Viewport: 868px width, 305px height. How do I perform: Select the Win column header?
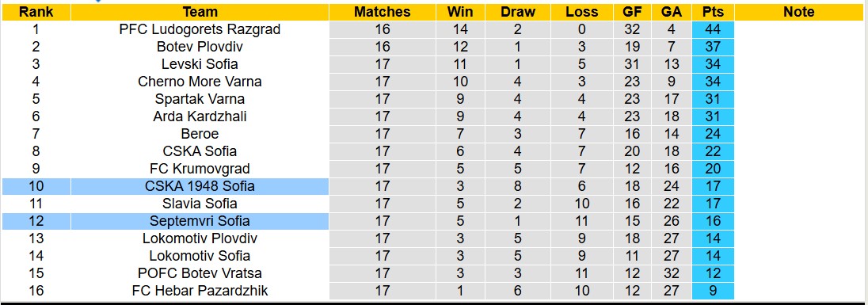[461, 12]
